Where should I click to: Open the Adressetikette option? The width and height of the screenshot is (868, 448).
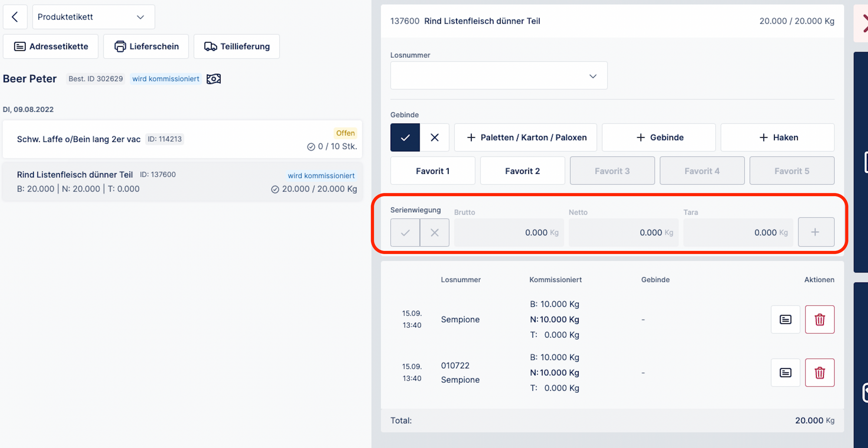51,46
